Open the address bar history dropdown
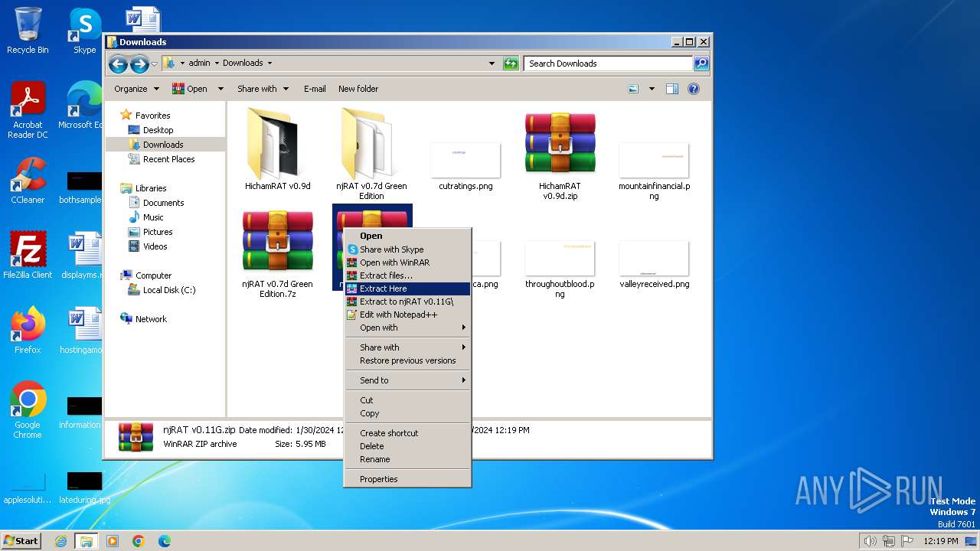 coord(492,64)
